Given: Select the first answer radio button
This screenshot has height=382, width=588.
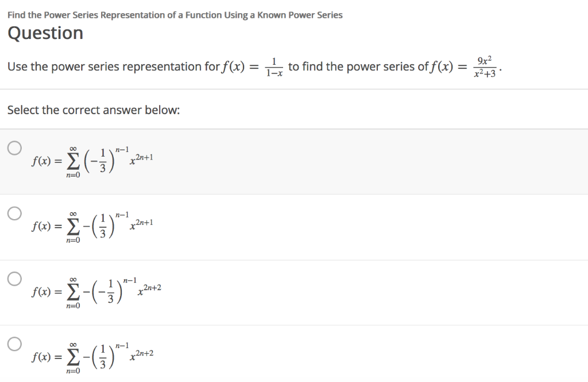Looking at the screenshot, I should [13, 147].
